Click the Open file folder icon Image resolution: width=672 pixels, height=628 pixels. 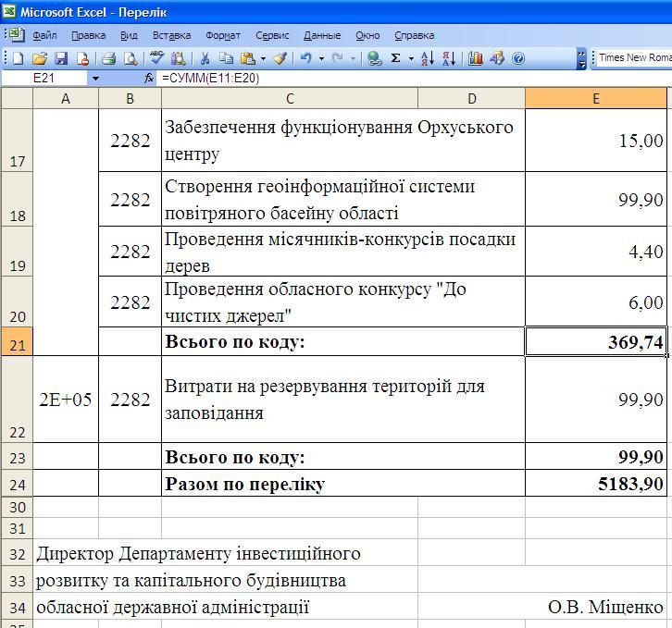click(x=39, y=58)
